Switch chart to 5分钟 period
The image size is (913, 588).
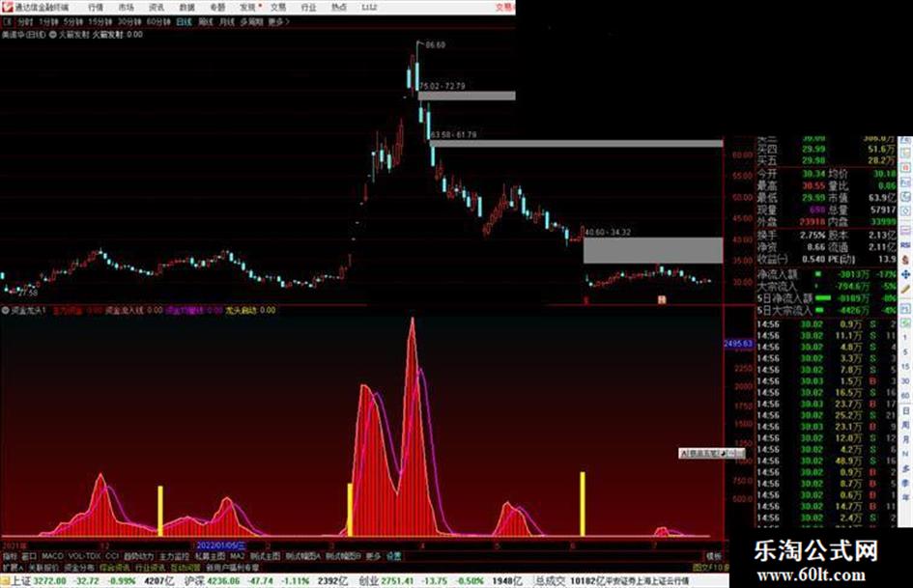[72, 22]
